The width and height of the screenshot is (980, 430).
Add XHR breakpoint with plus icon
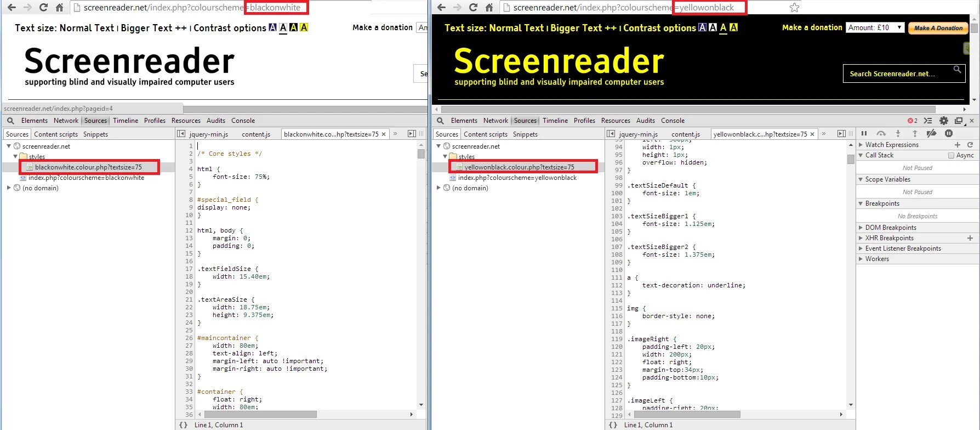[x=970, y=238]
